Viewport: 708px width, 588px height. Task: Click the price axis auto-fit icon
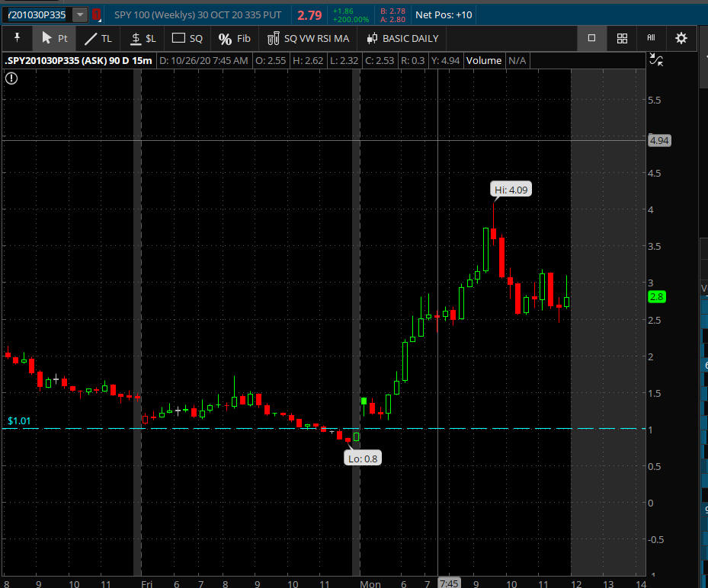pyautogui.click(x=655, y=60)
